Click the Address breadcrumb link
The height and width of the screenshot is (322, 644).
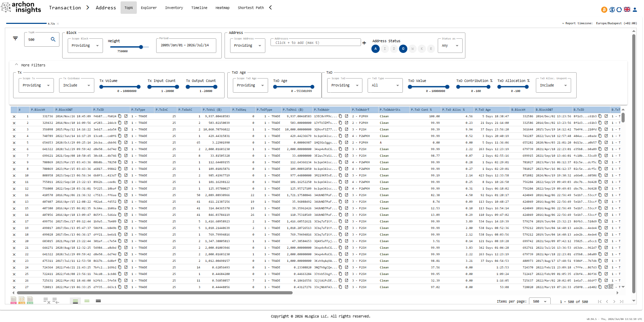(x=106, y=8)
